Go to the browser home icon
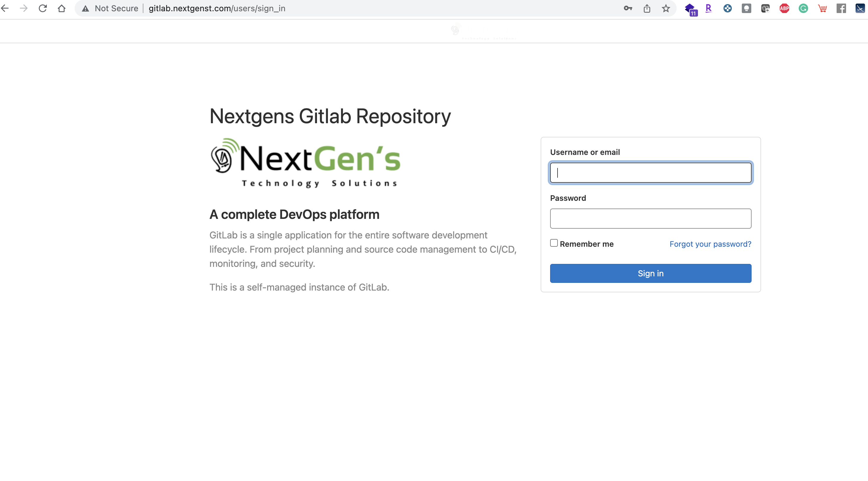This screenshot has width=868, height=481. pos(61,8)
